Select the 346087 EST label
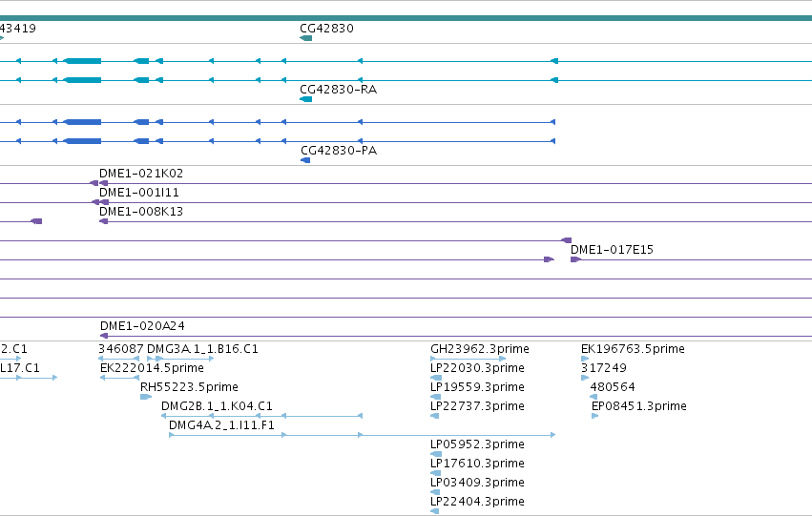This screenshot has width=812, height=516. (120, 349)
